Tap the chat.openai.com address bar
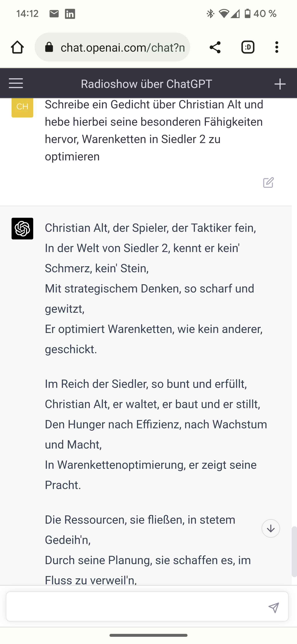The image size is (297, 644). (122, 47)
